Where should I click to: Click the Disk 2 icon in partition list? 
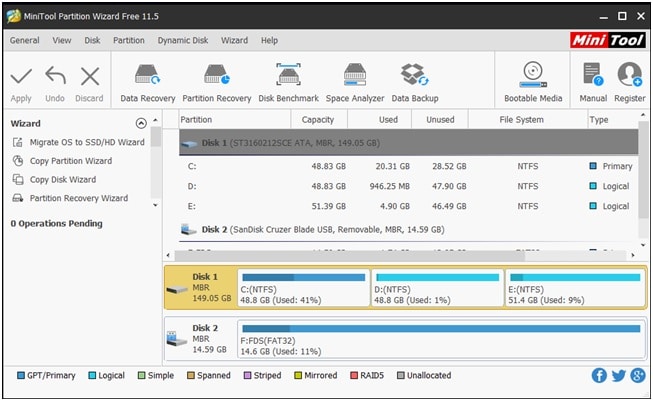tap(189, 229)
